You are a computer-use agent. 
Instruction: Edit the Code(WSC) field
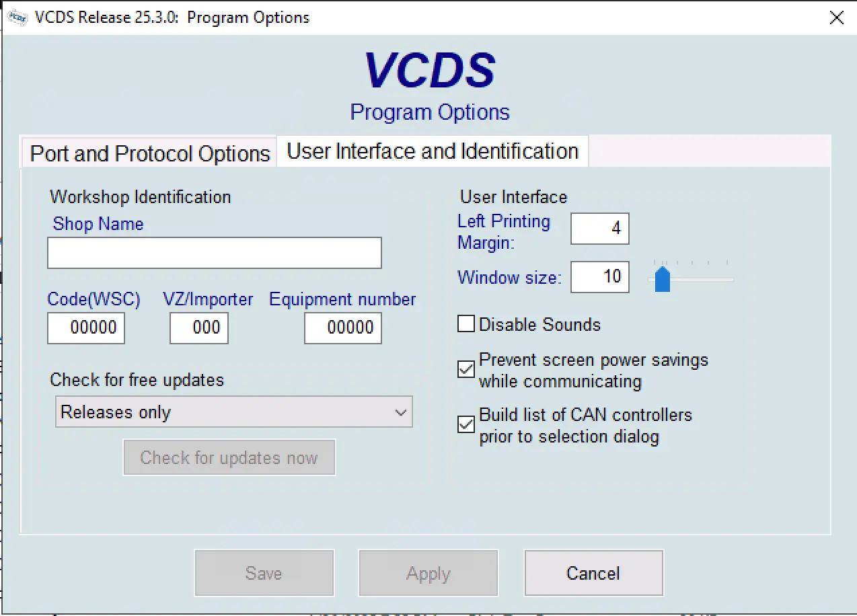(x=86, y=328)
